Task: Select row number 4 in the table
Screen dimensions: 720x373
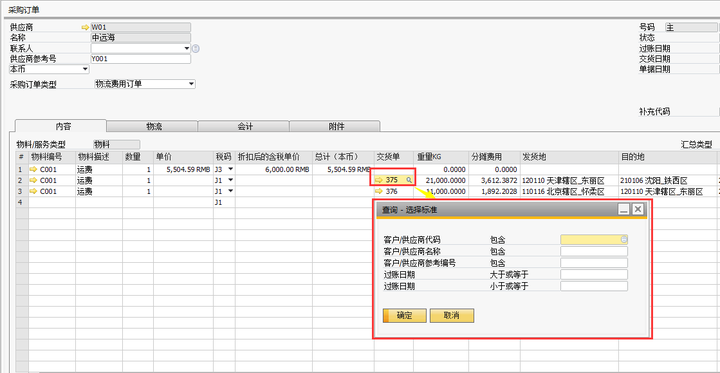Action: 22,203
